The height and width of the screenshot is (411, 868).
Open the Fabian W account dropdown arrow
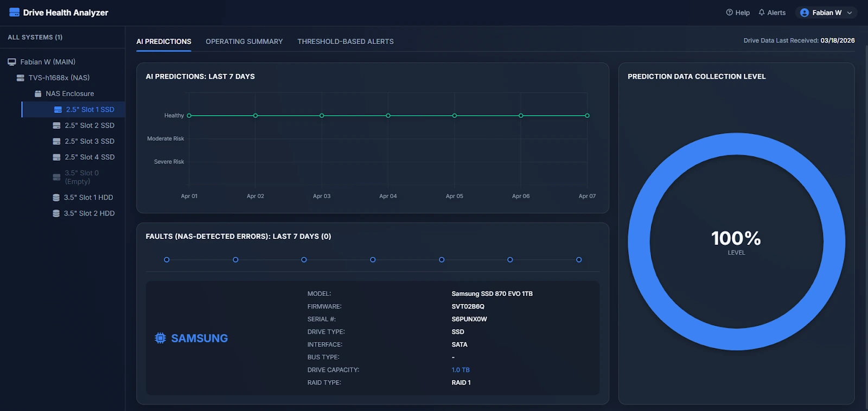[x=850, y=13]
